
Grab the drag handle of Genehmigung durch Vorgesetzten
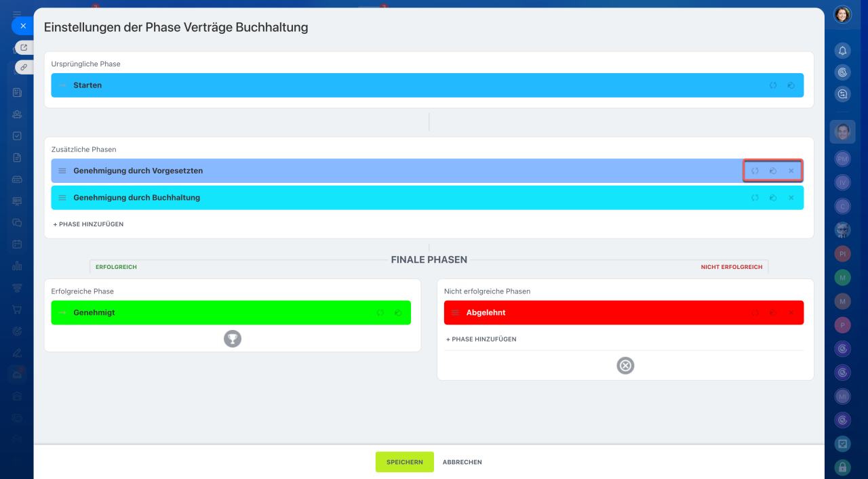tap(62, 171)
